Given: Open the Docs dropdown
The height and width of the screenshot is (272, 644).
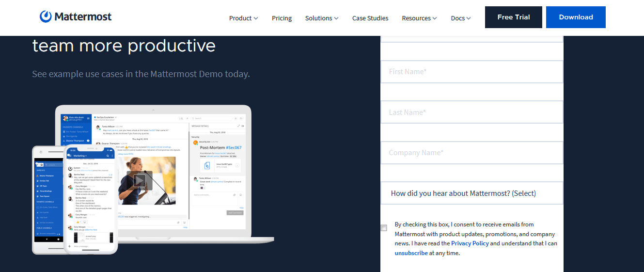Looking at the screenshot, I should [x=461, y=18].
